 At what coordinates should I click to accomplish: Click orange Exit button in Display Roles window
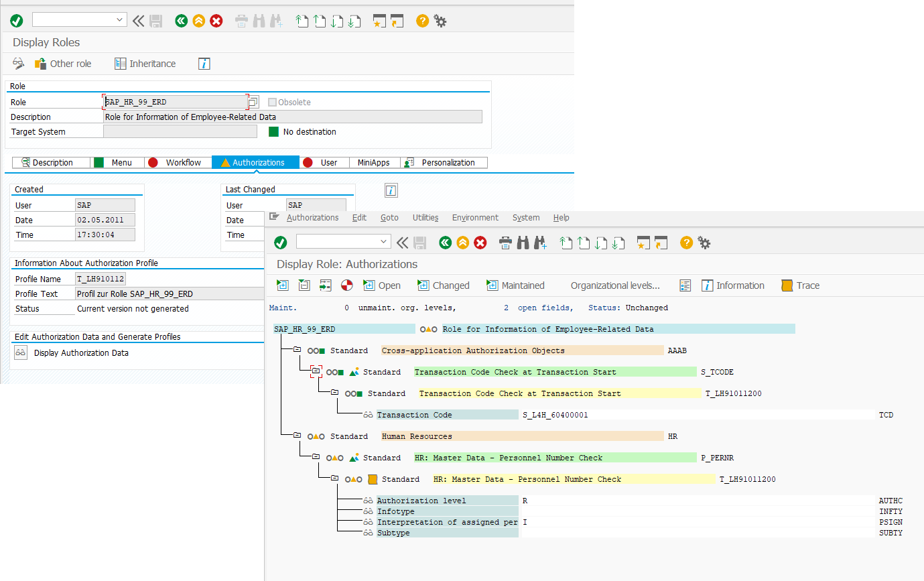(x=198, y=21)
